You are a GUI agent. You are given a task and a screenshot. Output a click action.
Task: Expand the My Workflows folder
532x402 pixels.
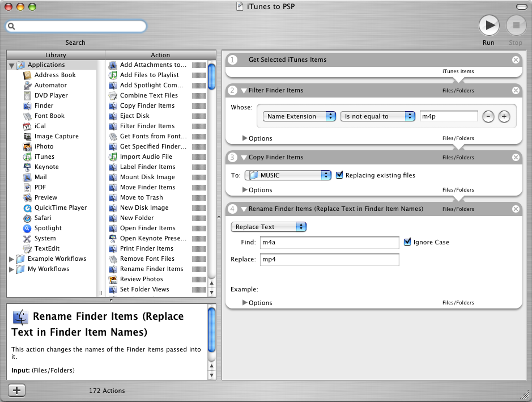pos(11,269)
